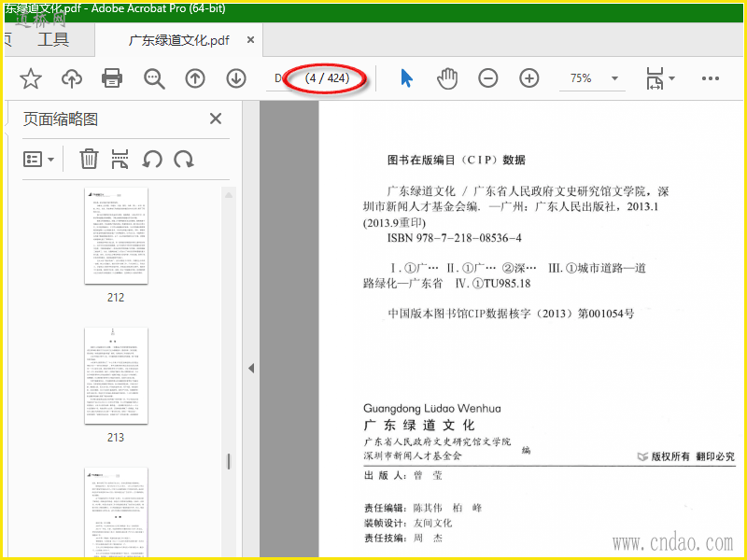The width and height of the screenshot is (747, 560).
Task: Click the 图书在版编目（CIP）数据 heading
Action: (x=456, y=160)
